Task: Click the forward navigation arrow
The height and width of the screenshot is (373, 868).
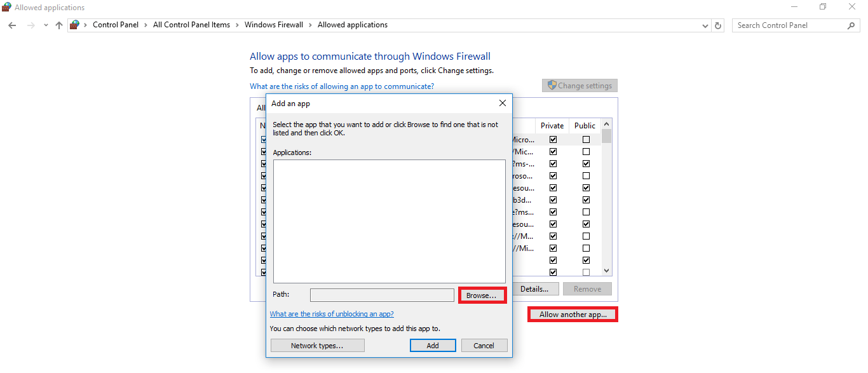Action: coord(31,25)
